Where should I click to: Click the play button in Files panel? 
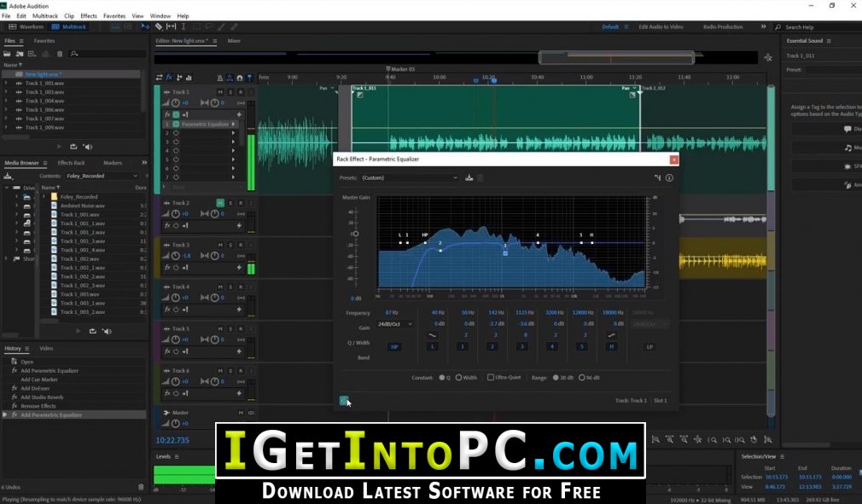[x=60, y=147]
